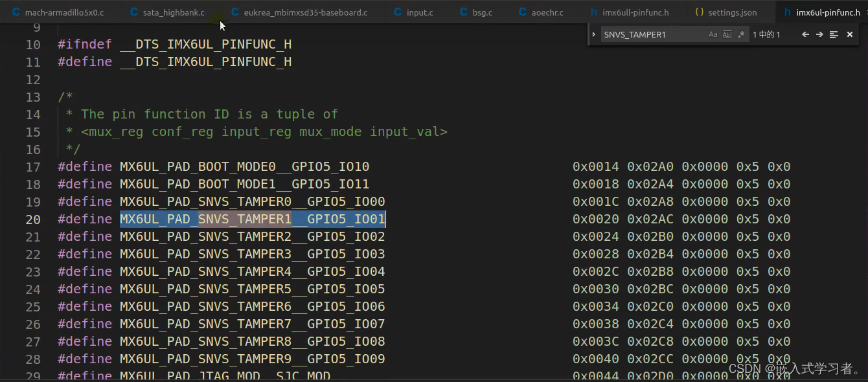Click value 0x02CC on line 28
The height and width of the screenshot is (382, 868).
[x=650, y=359]
